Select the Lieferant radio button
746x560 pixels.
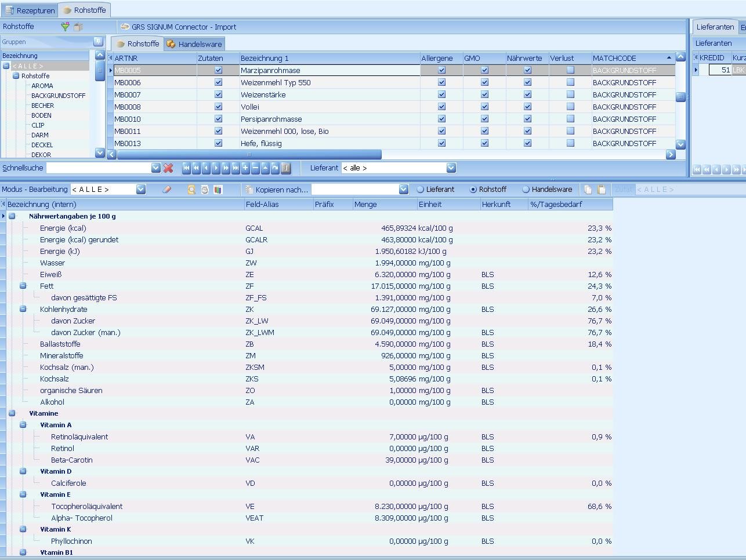[421, 190]
